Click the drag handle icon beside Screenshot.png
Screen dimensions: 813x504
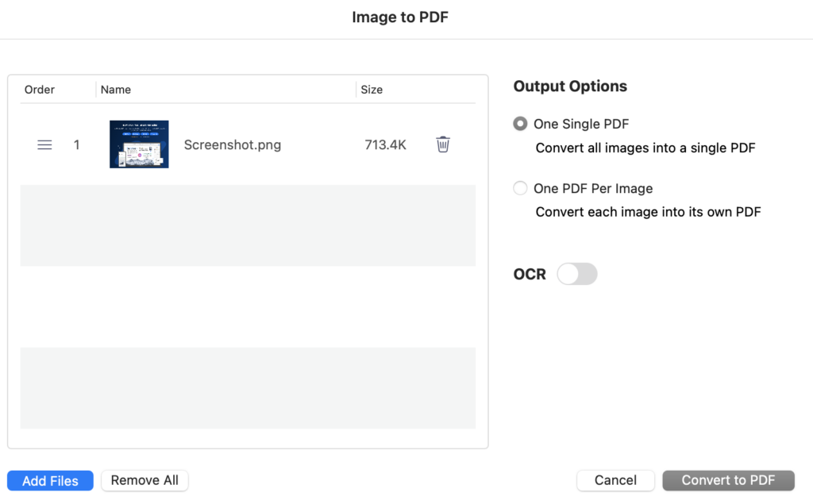point(44,144)
